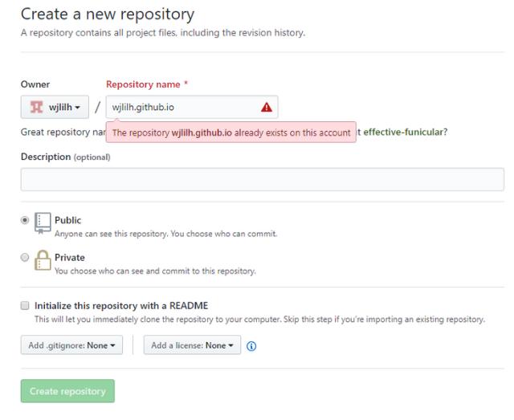514x420 pixels.
Task: Select the Private radio button
Action: [25, 257]
